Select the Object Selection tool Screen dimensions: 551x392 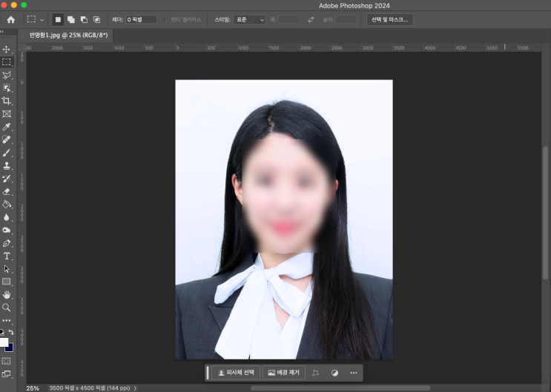[x=7, y=88]
